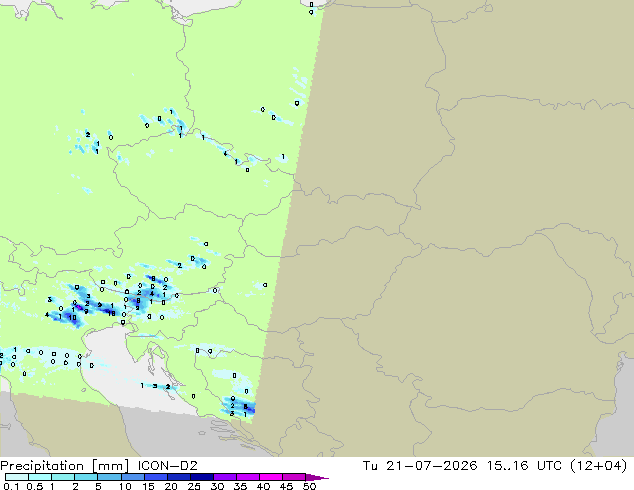Select the 45 to 50 mm legend swatch
This screenshot has width=634, height=490.
point(294,477)
